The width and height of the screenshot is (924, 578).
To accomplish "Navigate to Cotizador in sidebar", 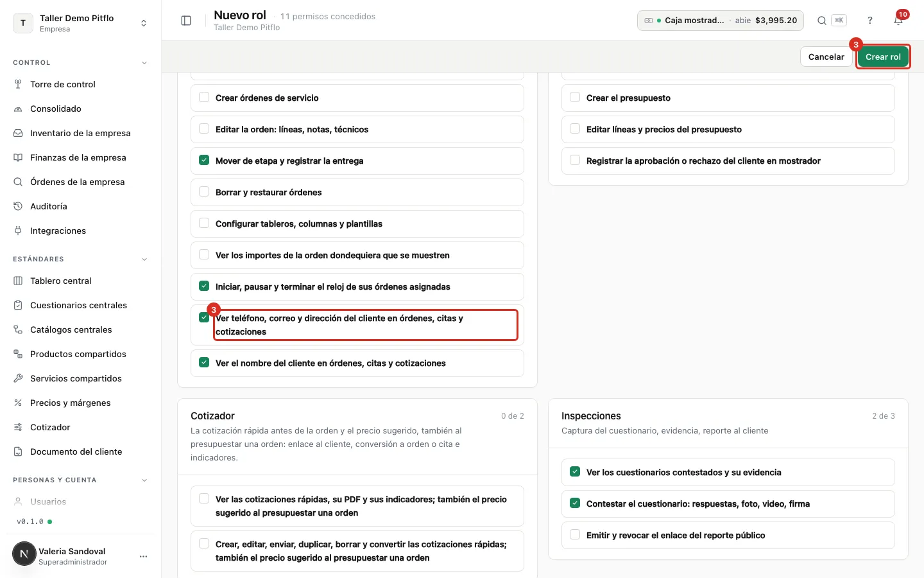I will click(80, 427).
